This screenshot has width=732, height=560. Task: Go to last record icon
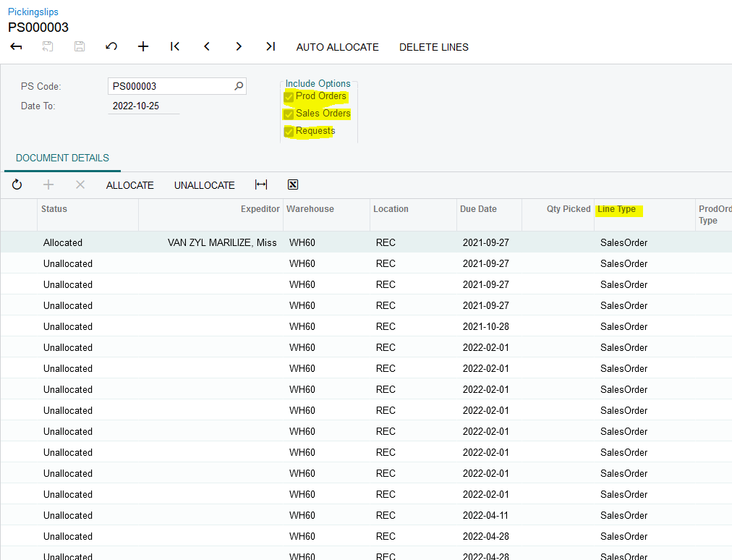point(271,46)
